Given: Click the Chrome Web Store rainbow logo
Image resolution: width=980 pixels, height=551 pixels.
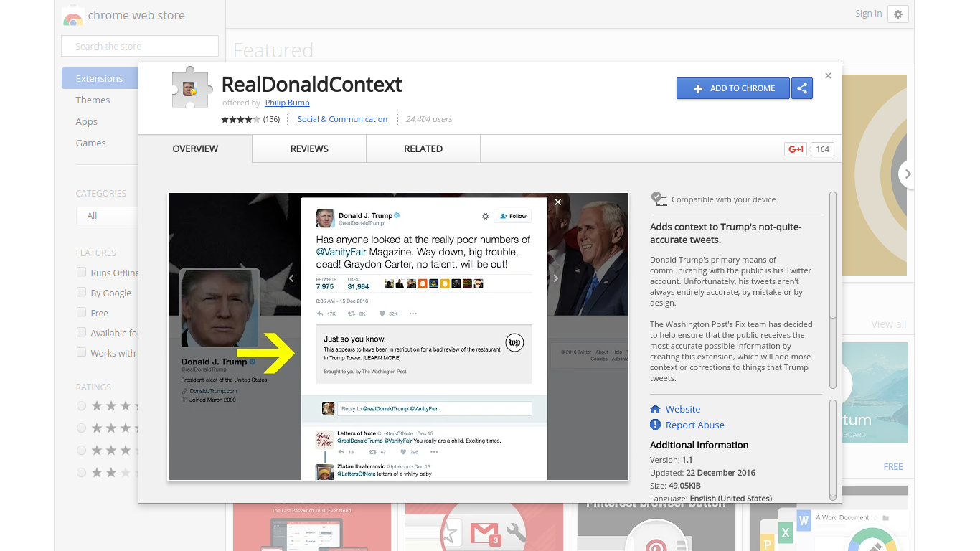Looking at the screenshot, I should click(72, 16).
